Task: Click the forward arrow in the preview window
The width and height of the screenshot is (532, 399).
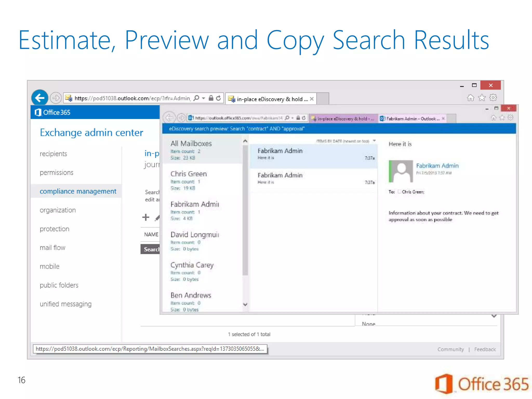Action: tap(181, 118)
